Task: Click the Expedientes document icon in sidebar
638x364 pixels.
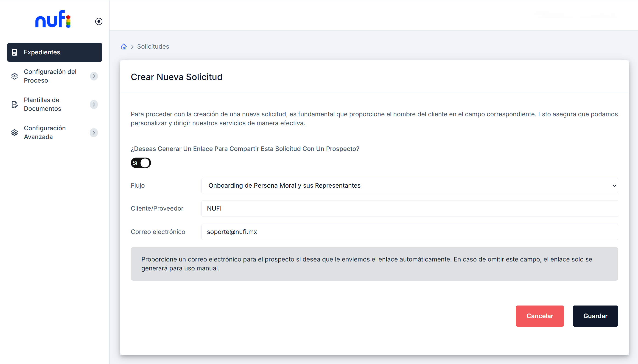Action: tap(15, 52)
